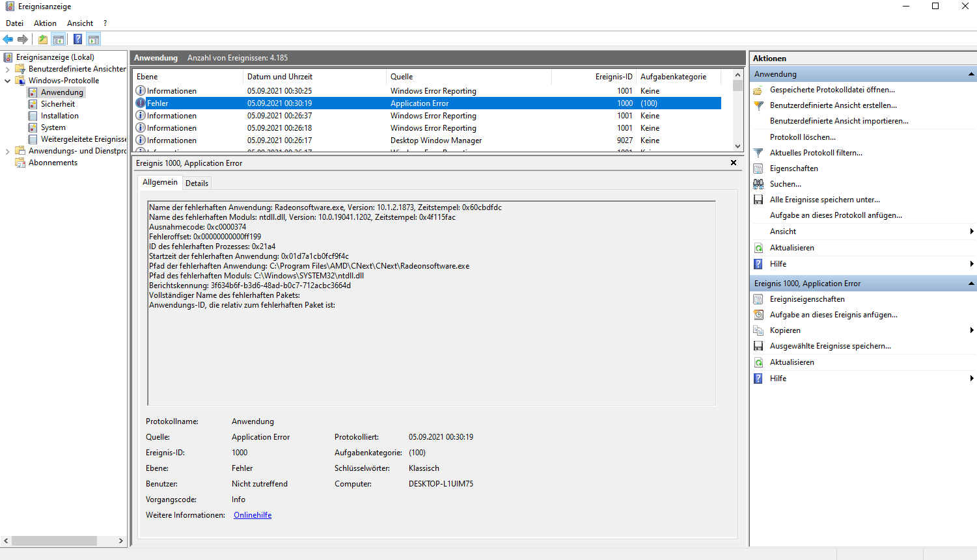
Task: Open the Kopieren submenu arrow
Action: (x=972, y=330)
